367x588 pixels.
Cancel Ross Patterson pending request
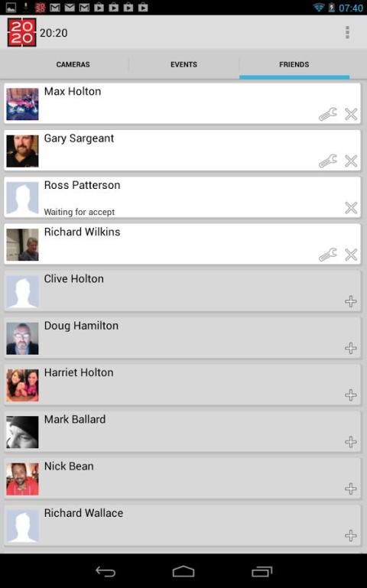351,208
